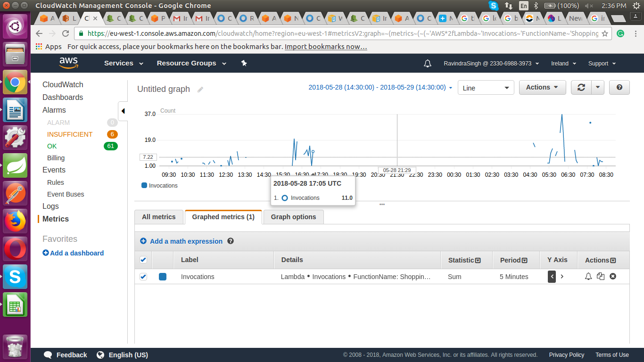Open the Statistic column dropdown

click(478, 260)
